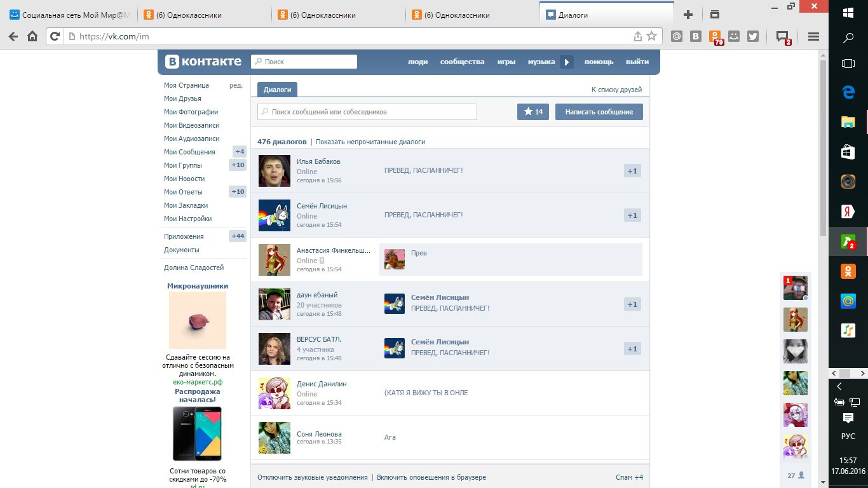Open Мои Настройки in the left menu

click(187, 219)
